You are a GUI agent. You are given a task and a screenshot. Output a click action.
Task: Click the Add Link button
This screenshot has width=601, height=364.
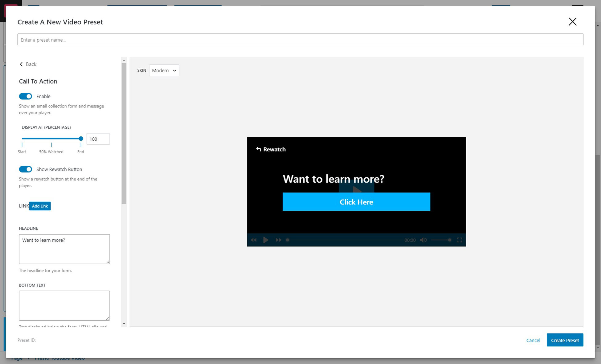click(x=40, y=206)
